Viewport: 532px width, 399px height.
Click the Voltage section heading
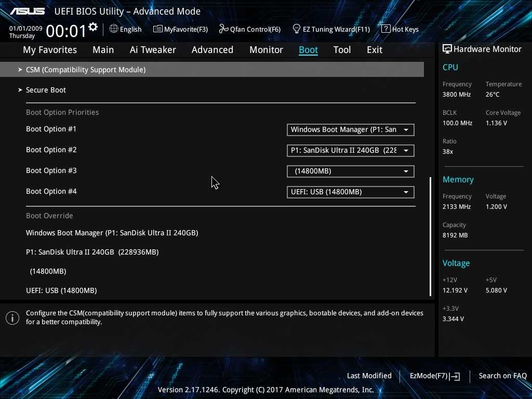click(x=456, y=263)
